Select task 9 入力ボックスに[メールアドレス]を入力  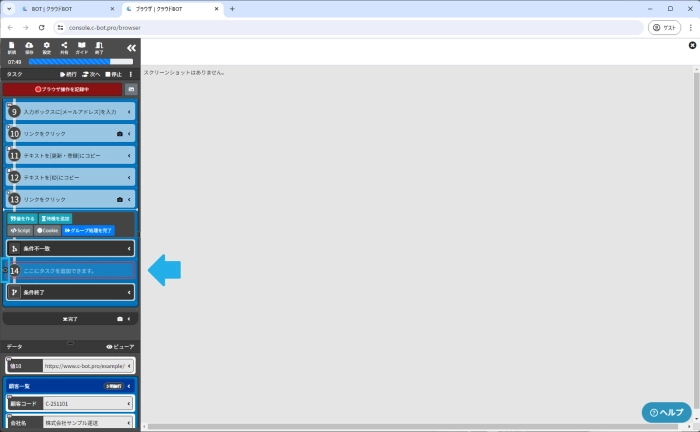71,112
